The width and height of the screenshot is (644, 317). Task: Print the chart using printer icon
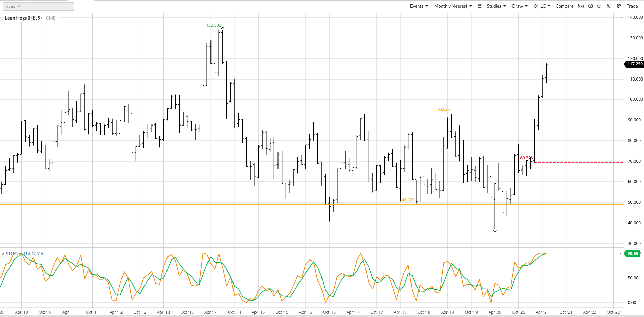tap(599, 6)
